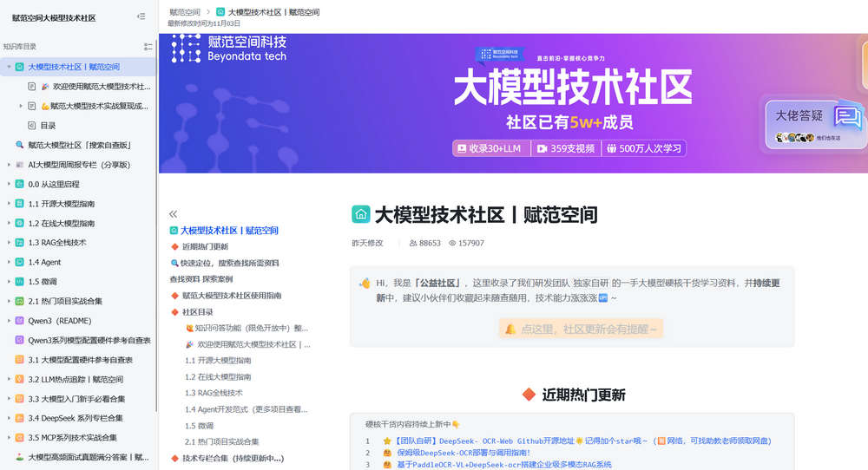Click 点这里，社区更新会有提醒 button

pos(581,329)
